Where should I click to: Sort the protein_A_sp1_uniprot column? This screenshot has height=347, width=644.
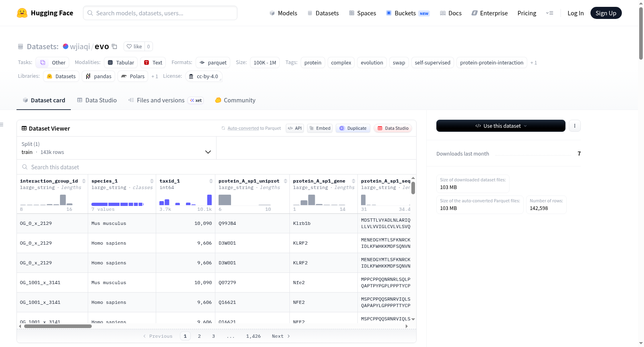point(285,181)
